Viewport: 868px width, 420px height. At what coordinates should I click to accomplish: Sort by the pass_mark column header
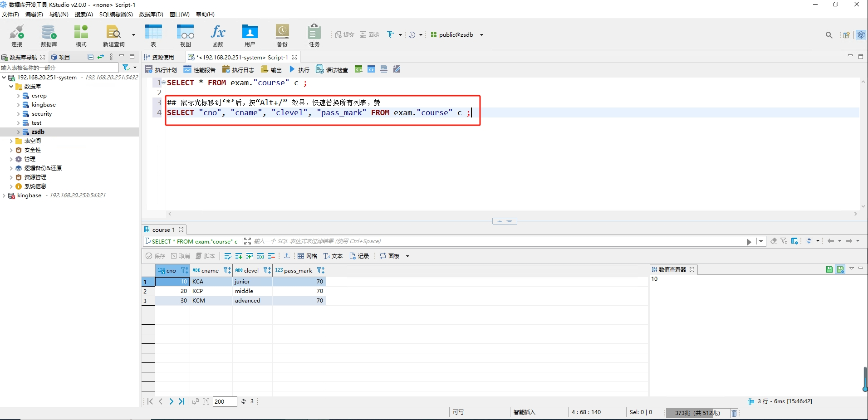298,270
